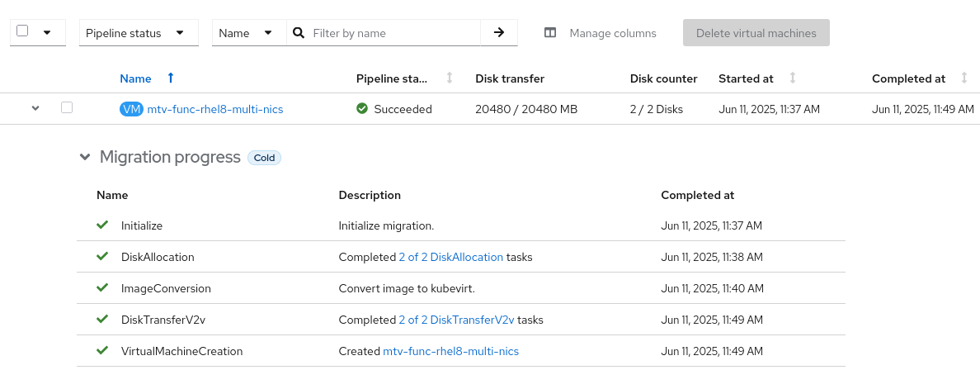Click the Delete virtual machines button
The width and height of the screenshot is (980, 370).
[x=756, y=33]
